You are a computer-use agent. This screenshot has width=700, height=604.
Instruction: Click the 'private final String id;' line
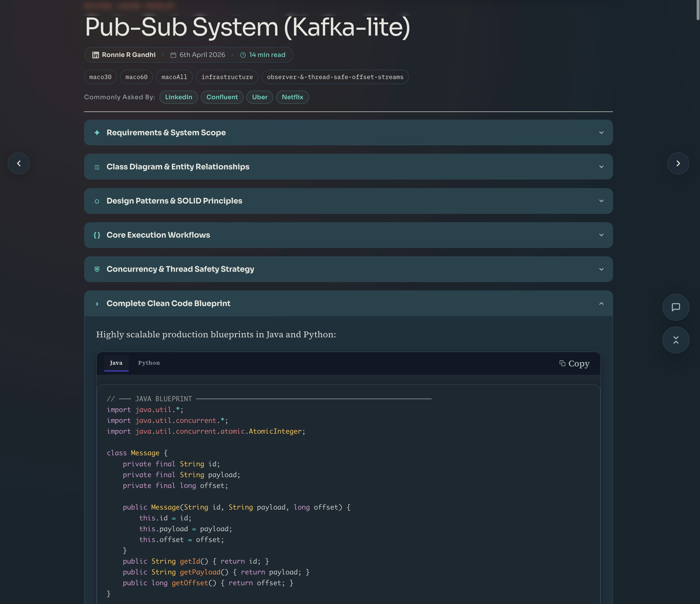[171, 464]
